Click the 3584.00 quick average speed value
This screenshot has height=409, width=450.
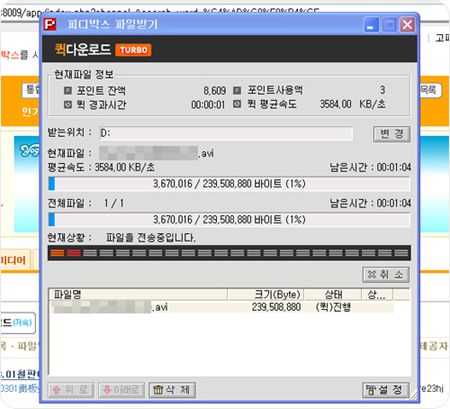point(335,104)
